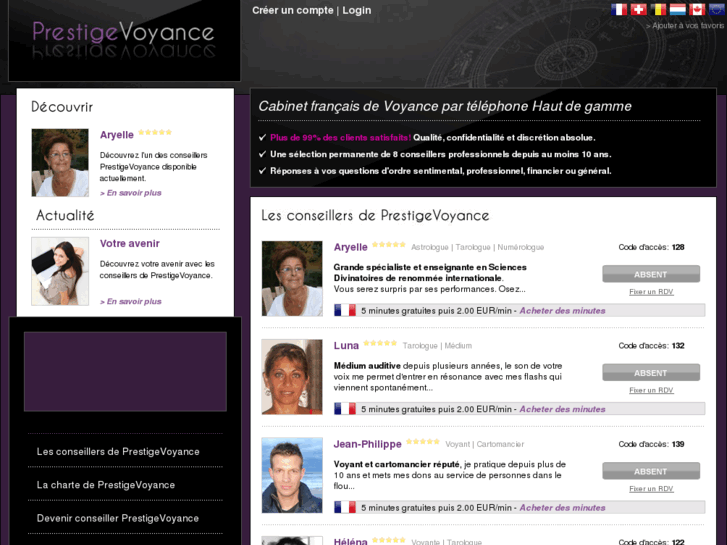
Task: Select the French flag in header
Action: [619, 9]
